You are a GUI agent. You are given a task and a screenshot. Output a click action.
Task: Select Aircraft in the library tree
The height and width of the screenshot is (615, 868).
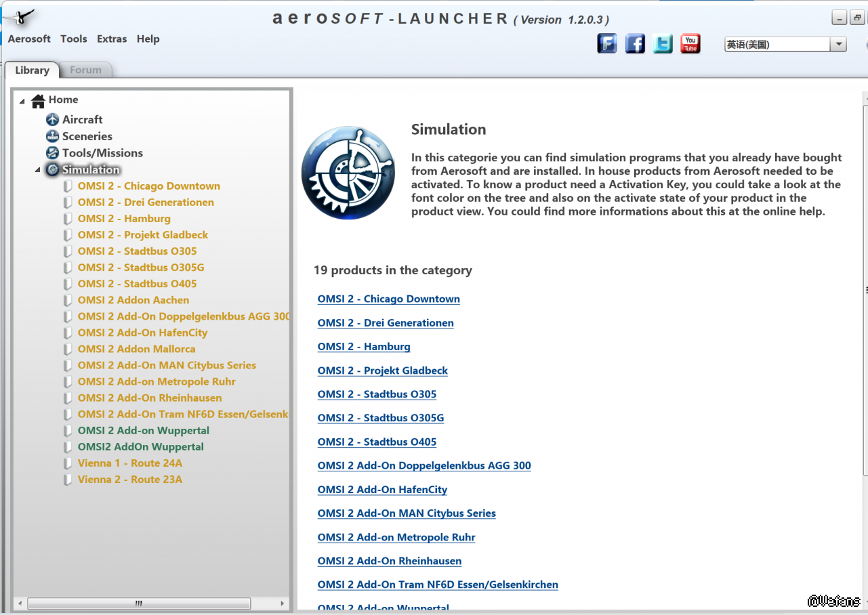(x=83, y=120)
